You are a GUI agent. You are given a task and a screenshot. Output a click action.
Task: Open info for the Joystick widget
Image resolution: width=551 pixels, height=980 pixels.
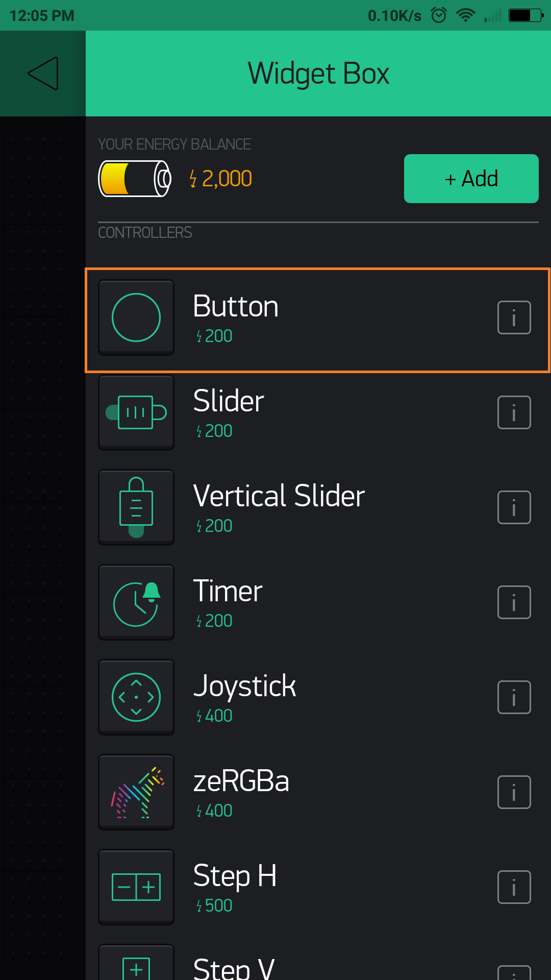click(514, 697)
